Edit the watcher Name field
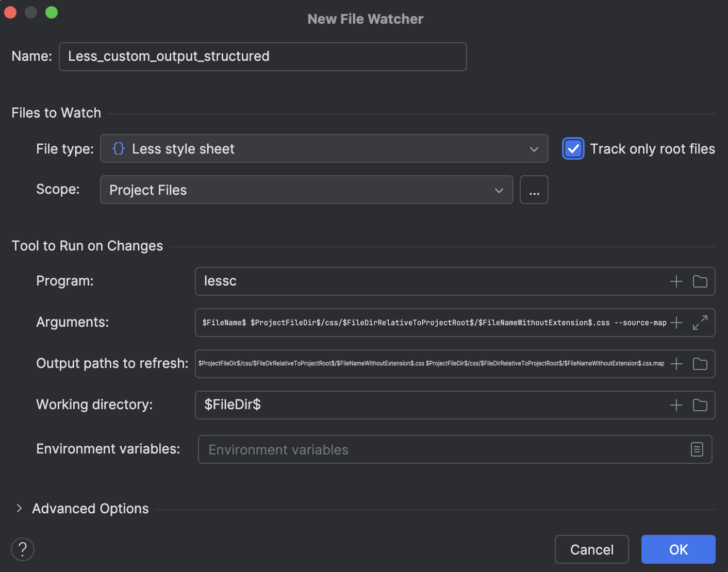The width and height of the screenshot is (728, 572). tap(263, 57)
